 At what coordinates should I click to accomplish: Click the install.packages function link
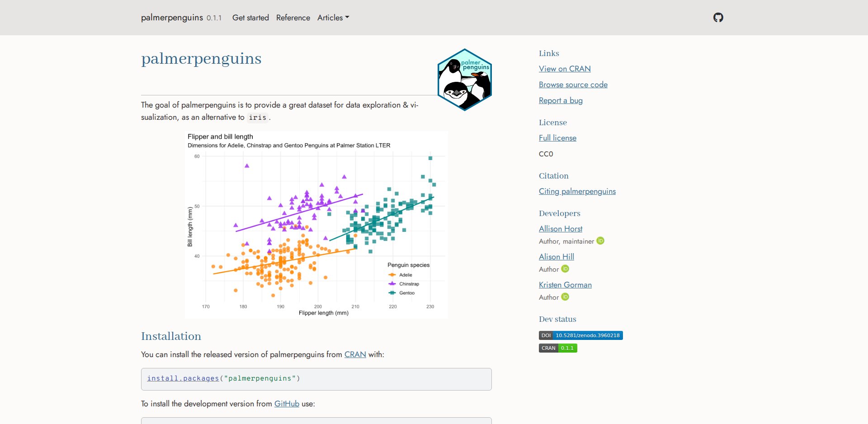(183, 378)
